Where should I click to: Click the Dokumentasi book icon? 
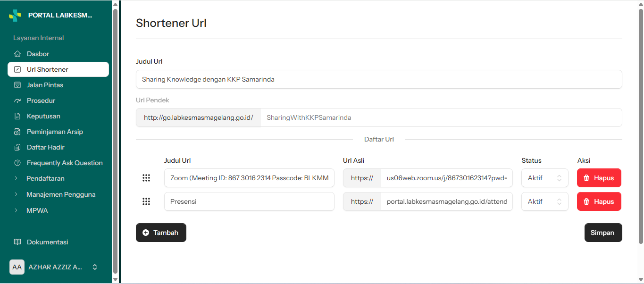[x=17, y=242]
